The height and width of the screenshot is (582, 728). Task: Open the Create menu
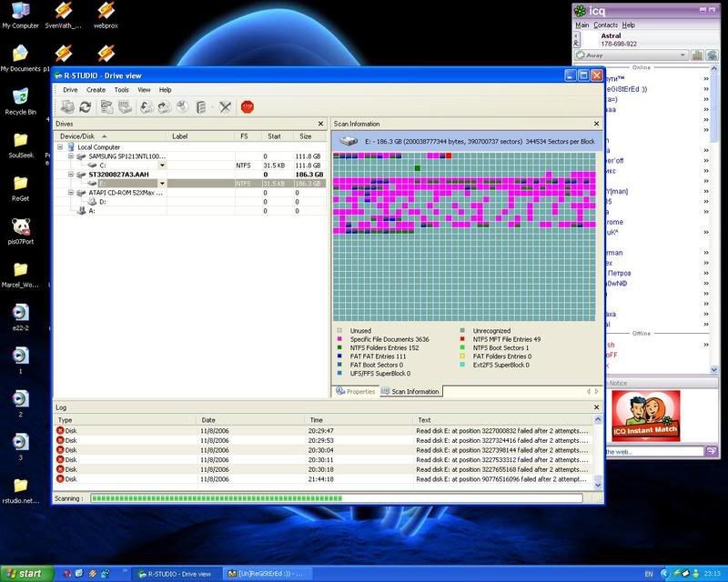[x=96, y=90]
